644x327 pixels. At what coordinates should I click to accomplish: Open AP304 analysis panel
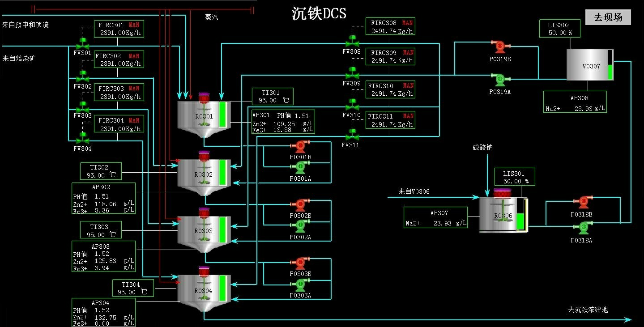(104, 313)
